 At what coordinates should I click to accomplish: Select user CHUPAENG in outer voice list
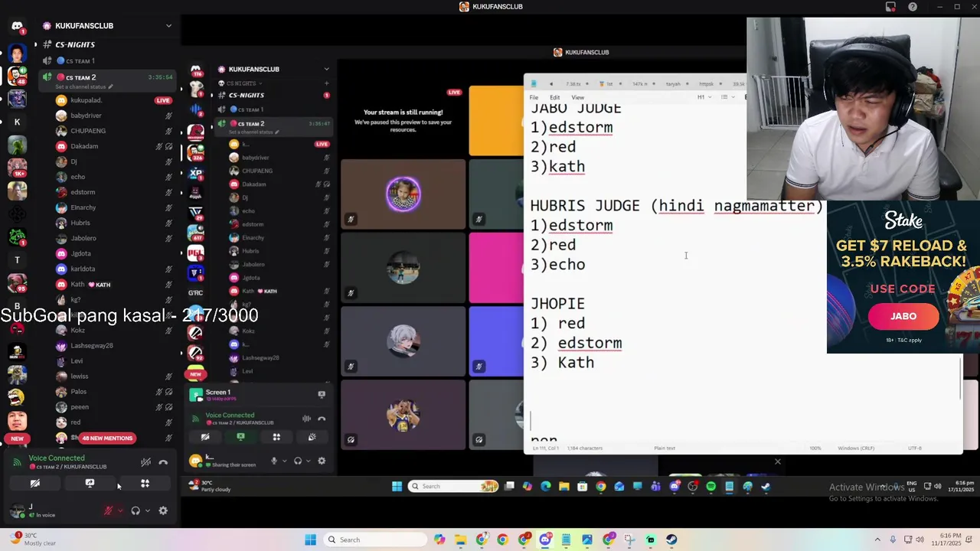coord(88,131)
